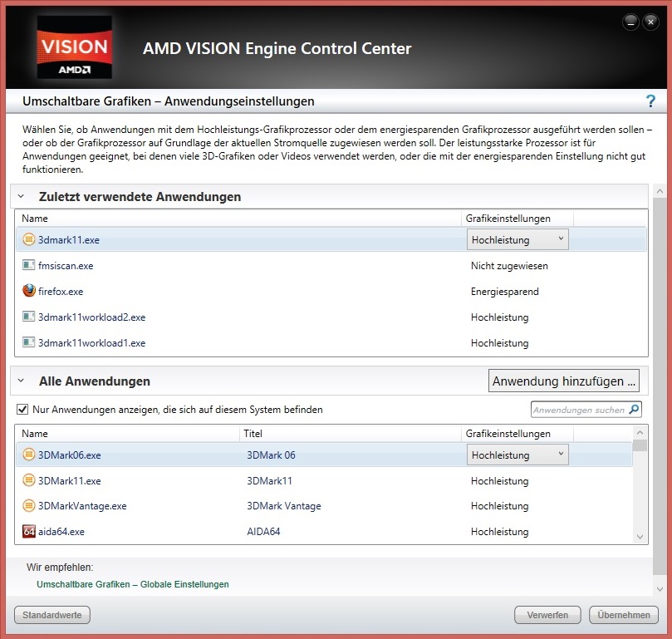Image resolution: width=672 pixels, height=639 pixels.
Task: Select the firefox.exe entry
Action: click(x=61, y=292)
